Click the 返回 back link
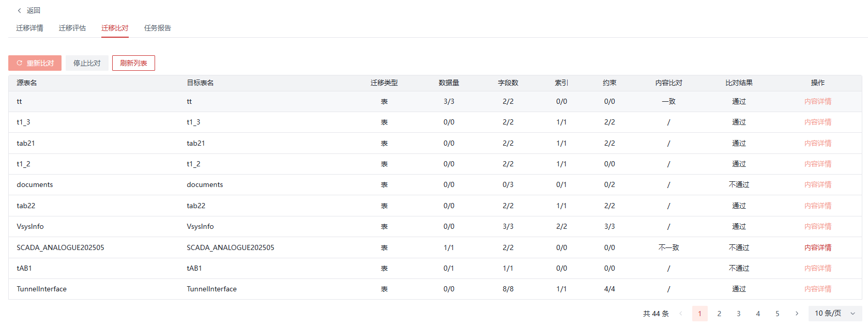The width and height of the screenshot is (868, 327). click(x=34, y=10)
